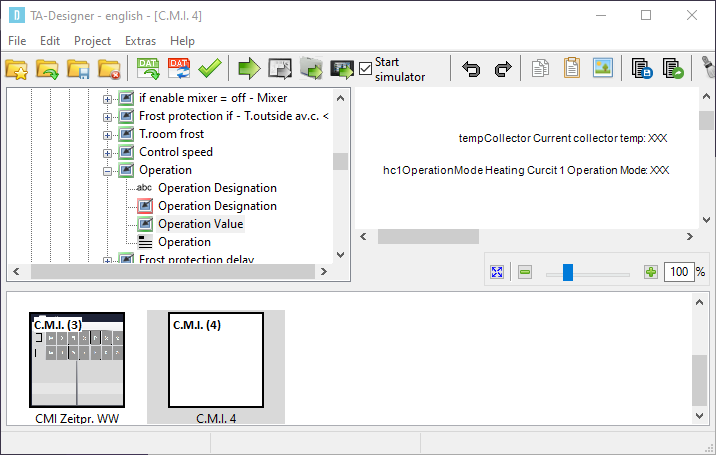The height and width of the screenshot is (455, 716).
Task: Click the green checkmark validate icon
Action: click(x=209, y=69)
